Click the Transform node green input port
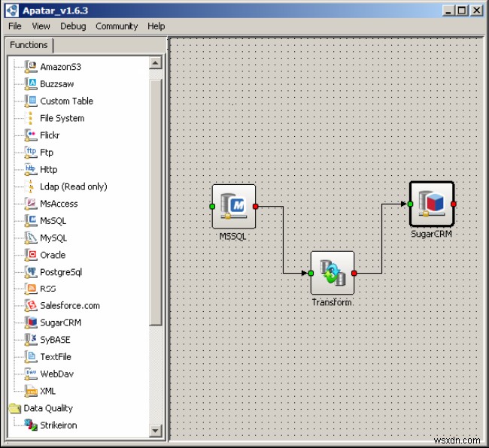The height and width of the screenshot is (448, 489). tap(311, 273)
